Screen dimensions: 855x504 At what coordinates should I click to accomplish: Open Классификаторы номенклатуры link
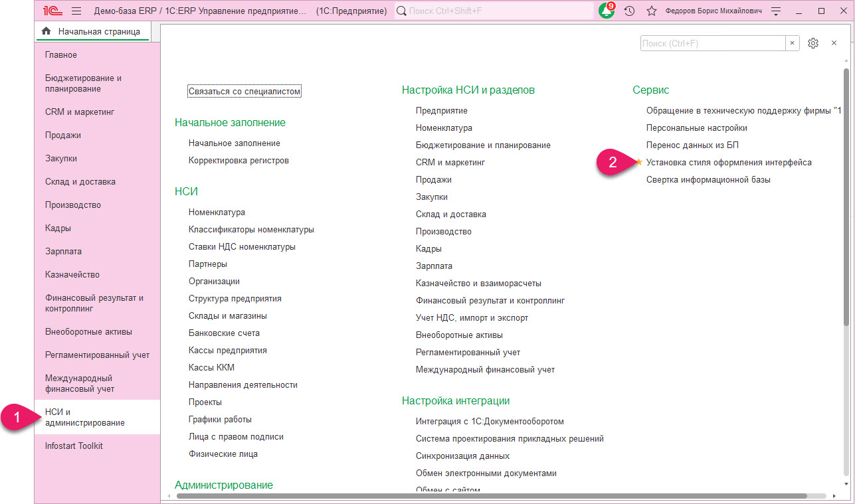pyautogui.click(x=251, y=230)
